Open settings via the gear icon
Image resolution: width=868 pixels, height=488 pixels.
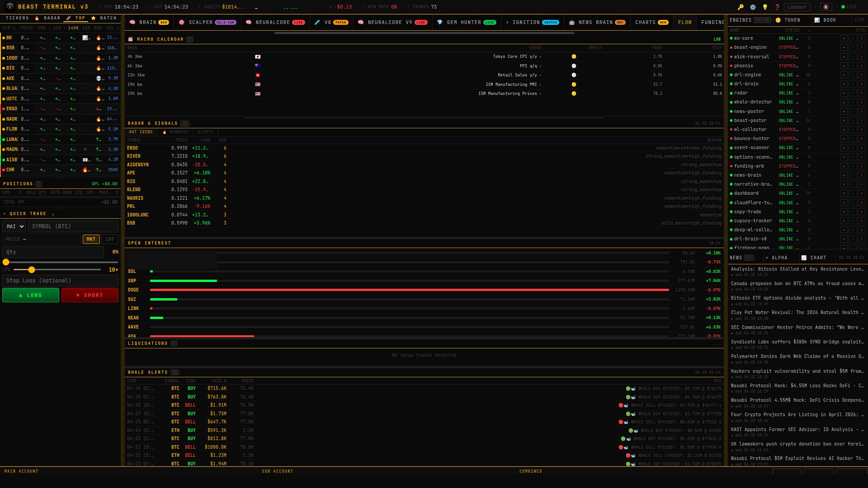point(753,7)
